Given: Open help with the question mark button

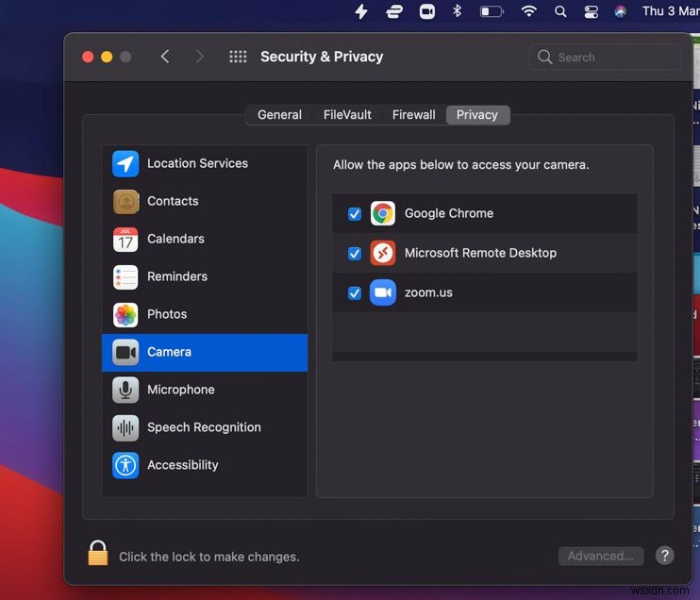Looking at the screenshot, I should click(x=664, y=556).
